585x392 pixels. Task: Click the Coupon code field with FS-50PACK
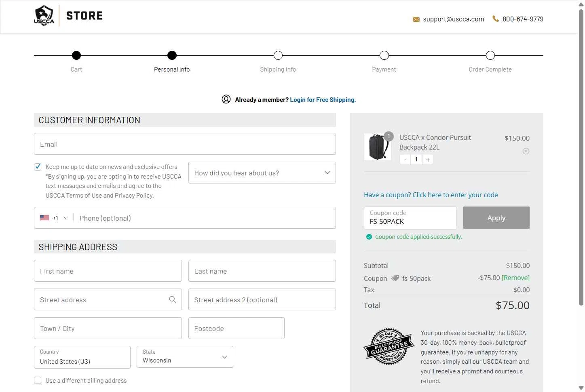pos(410,218)
